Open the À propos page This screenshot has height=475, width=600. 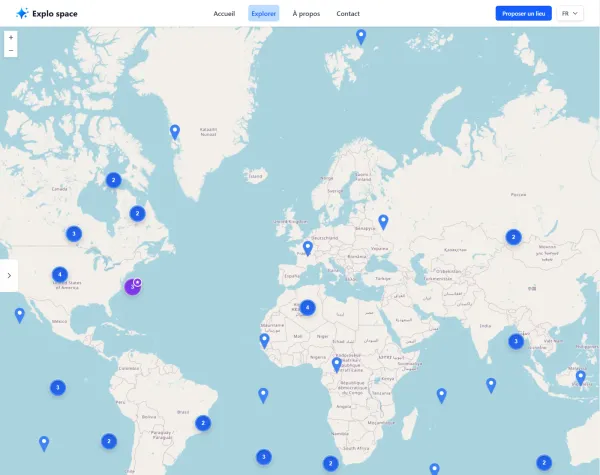click(x=306, y=14)
